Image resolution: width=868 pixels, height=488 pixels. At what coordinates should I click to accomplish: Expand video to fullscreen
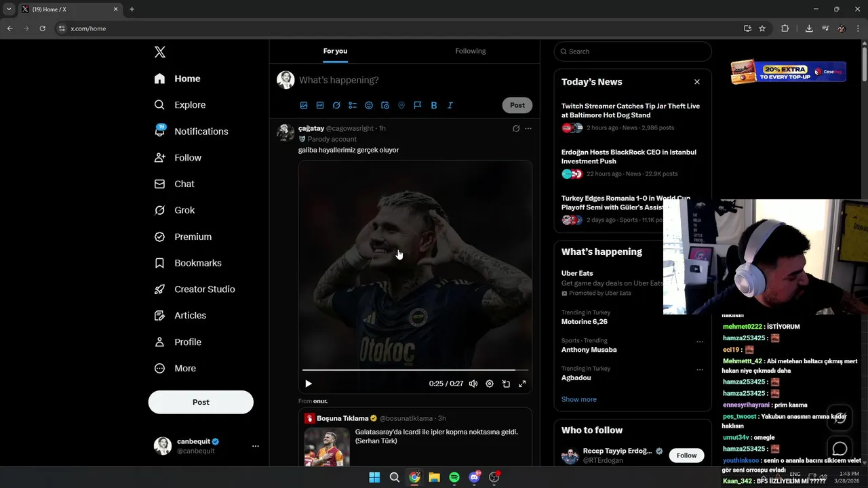[x=522, y=384]
